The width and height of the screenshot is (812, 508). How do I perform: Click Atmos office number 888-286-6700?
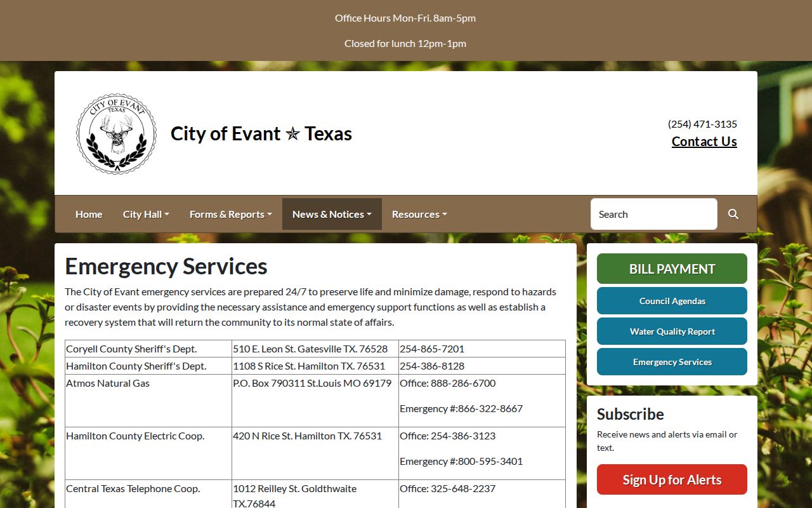pyautogui.click(x=463, y=383)
